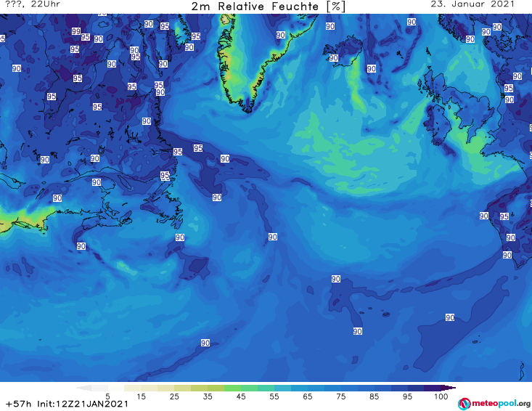
Task: Click legend scale value 85
Action: click(374, 396)
